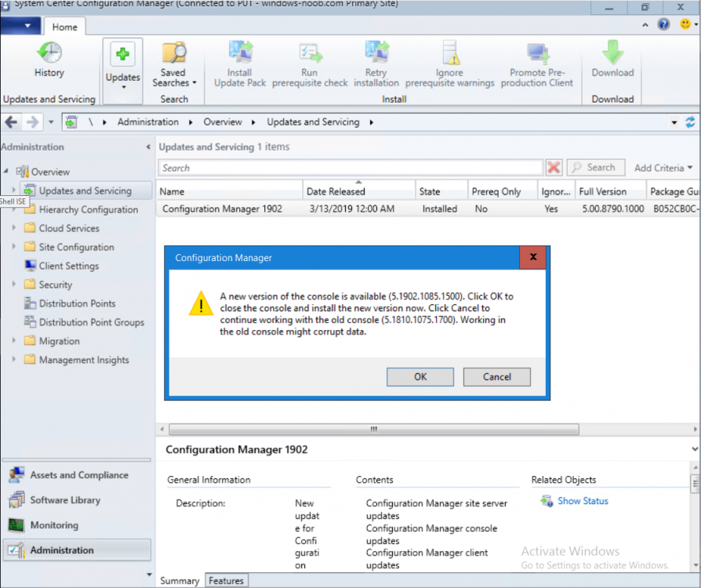Open the Updates ribbon menu
The width and height of the screenshot is (701, 588).
tap(122, 70)
